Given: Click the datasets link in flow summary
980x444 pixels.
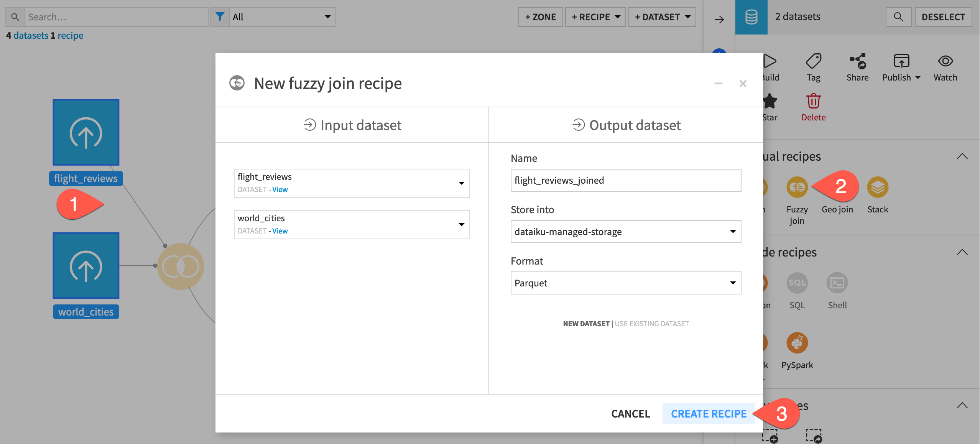Looking at the screenshot, I should [31, 35].
